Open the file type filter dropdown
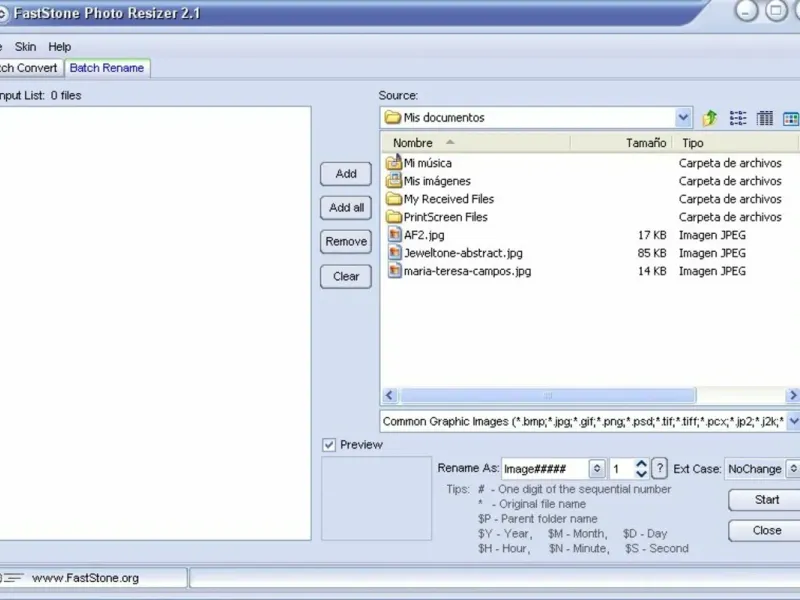The width and height of the screenshot is (800, 600). click(x=793, y=421)
